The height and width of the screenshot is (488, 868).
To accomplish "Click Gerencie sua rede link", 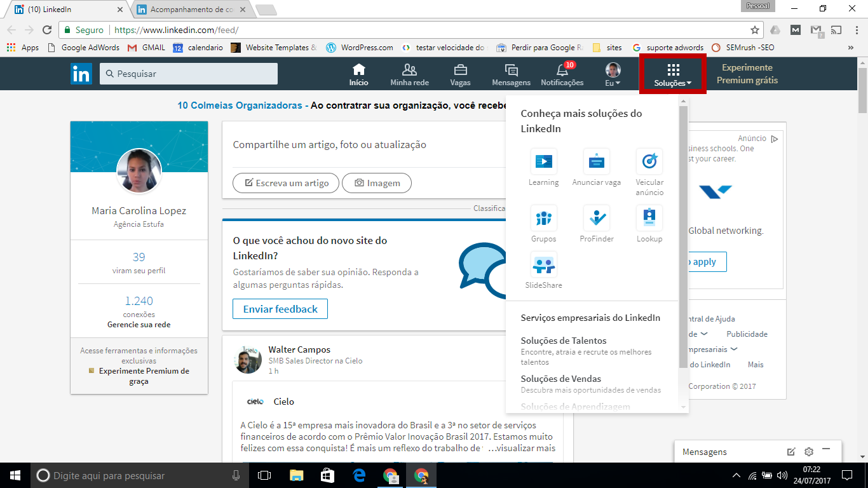I will [139, 325].
